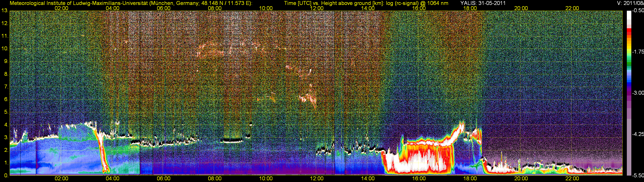The image size is (644, 182).
Task: Click the vertical color scale bar
Action: coord(629,93)
